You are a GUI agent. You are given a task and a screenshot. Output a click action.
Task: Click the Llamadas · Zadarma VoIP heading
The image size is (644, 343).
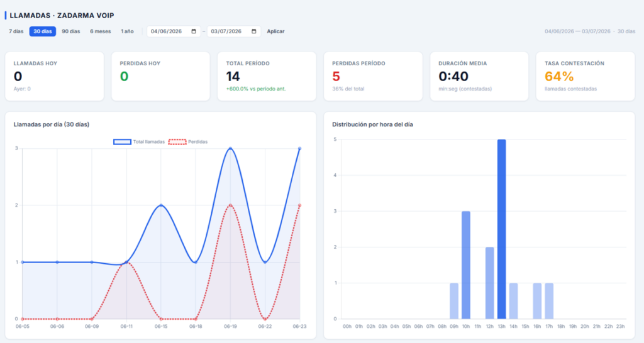(62, 16)
